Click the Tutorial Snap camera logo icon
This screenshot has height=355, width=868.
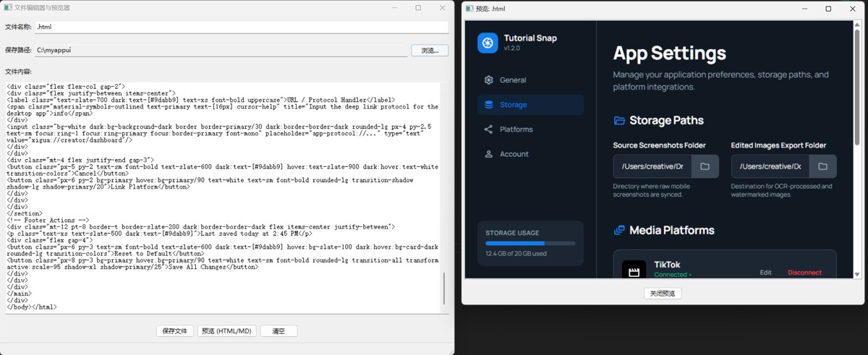488,43
